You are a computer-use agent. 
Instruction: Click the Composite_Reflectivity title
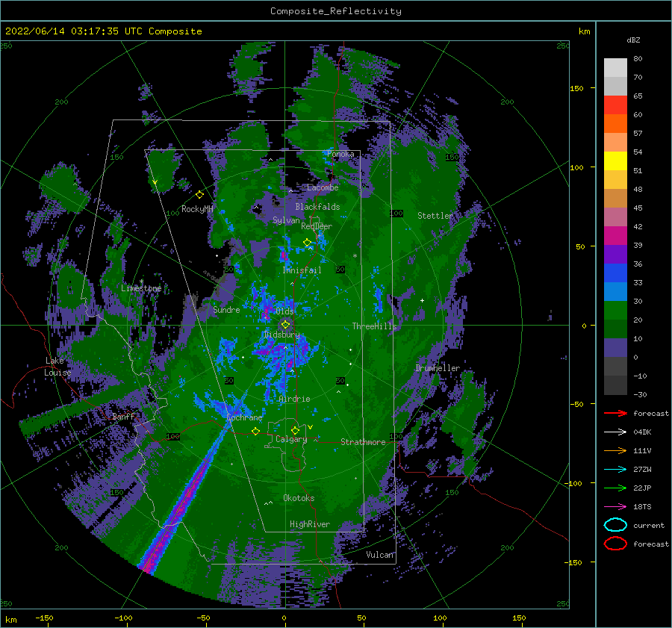pos(335,11)
